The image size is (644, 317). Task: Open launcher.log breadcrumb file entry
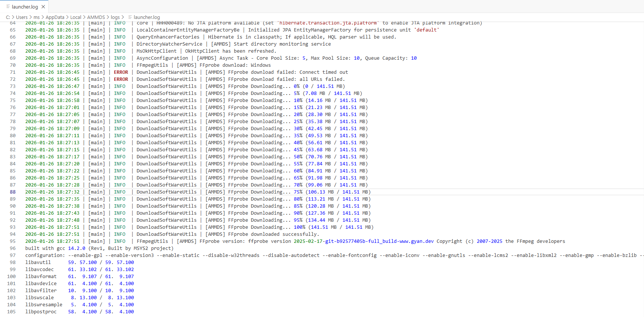(x=147, y=17)
